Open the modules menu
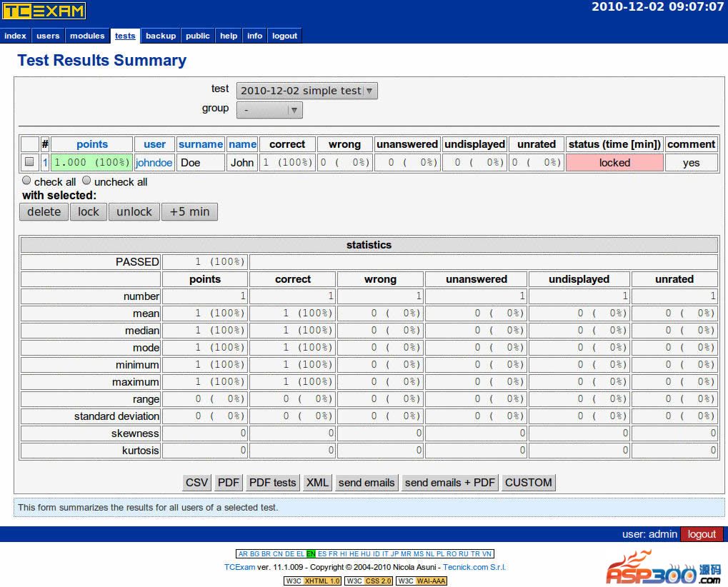728x587 pixels. [87, 36]
